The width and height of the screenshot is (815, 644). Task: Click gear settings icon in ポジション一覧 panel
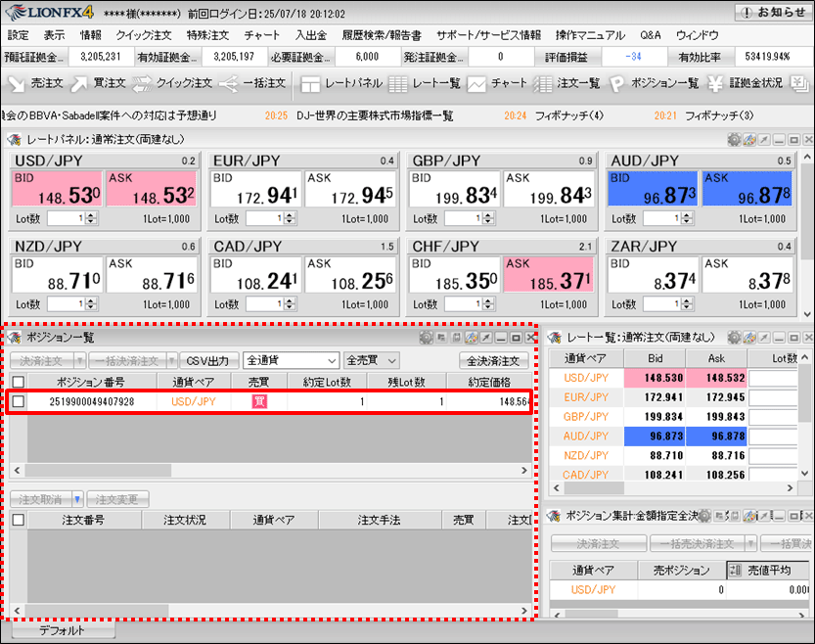pos(426,338)
